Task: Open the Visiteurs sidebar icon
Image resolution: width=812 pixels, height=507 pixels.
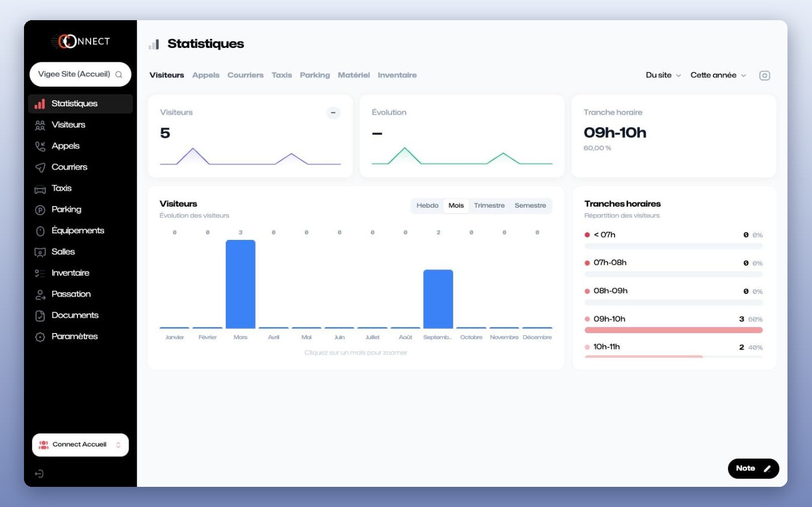Action: point(40,125)
